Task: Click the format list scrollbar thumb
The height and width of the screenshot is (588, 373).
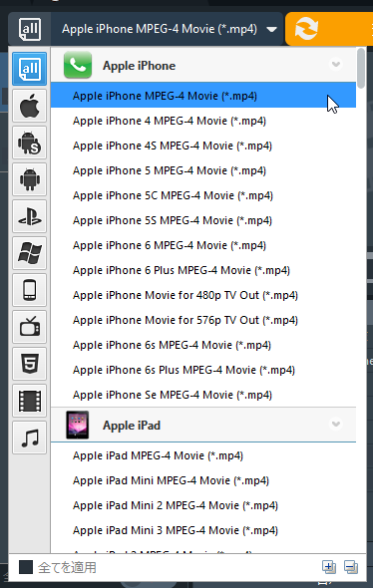Action: tap(361, 68)
